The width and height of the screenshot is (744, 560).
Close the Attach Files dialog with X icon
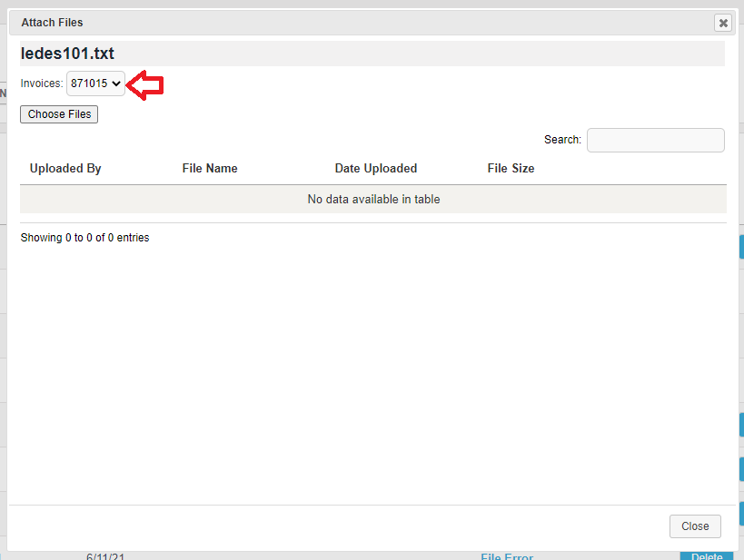pyautogui.click(x=722, y=23)
